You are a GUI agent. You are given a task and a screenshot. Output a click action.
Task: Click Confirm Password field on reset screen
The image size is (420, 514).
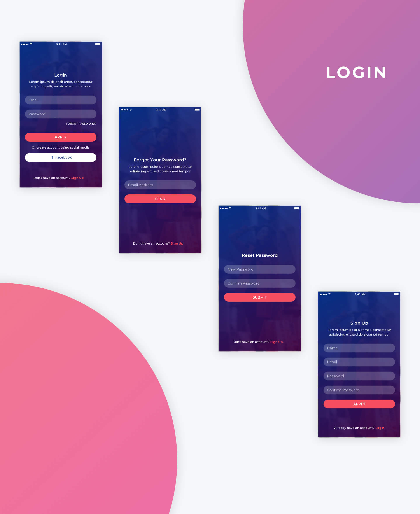click(x=259, y=283)
